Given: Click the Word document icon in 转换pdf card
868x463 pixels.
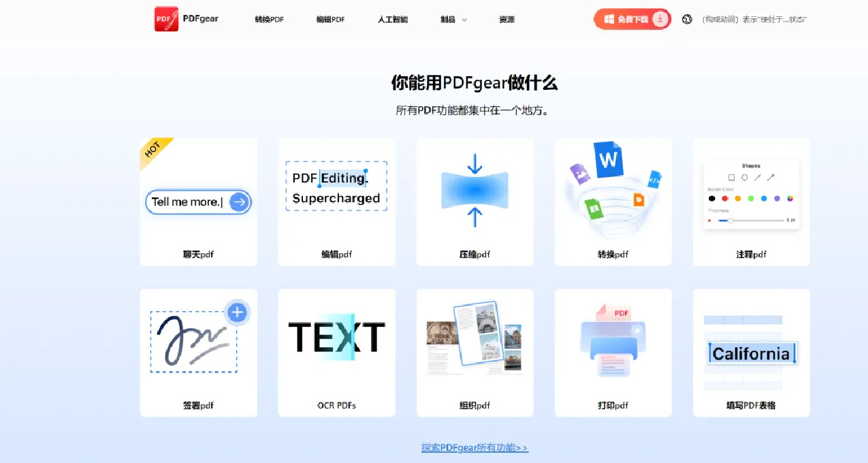Looking at the screenshot, I should point(607,160).
